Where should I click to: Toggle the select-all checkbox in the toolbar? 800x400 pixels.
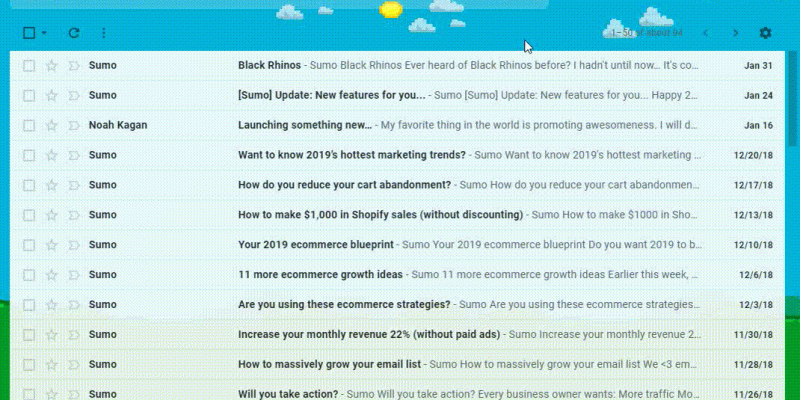click(29, 33)
